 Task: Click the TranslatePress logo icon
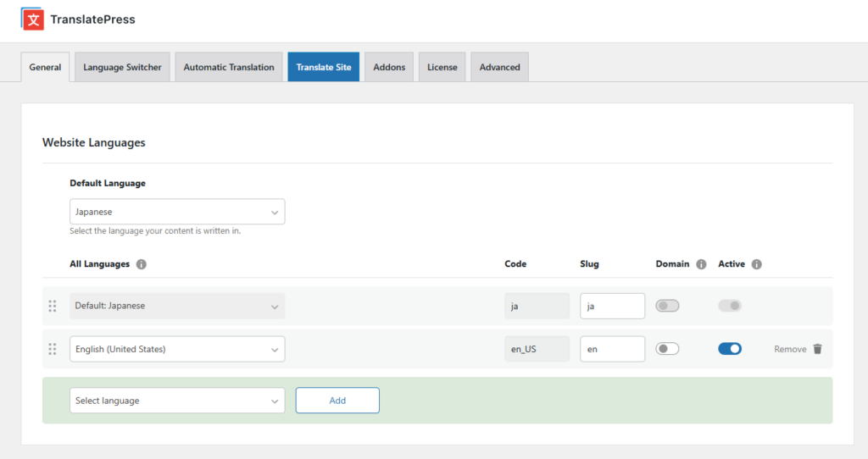[32, 19]
